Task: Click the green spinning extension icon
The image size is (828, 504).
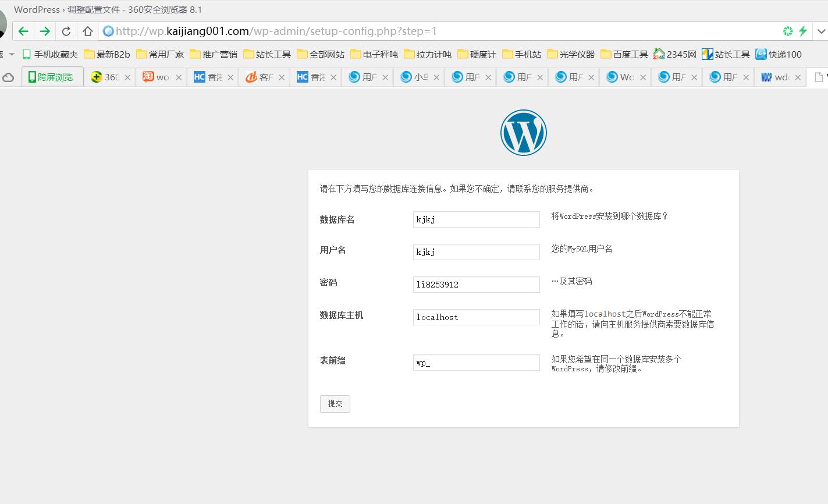Action: 788,31
